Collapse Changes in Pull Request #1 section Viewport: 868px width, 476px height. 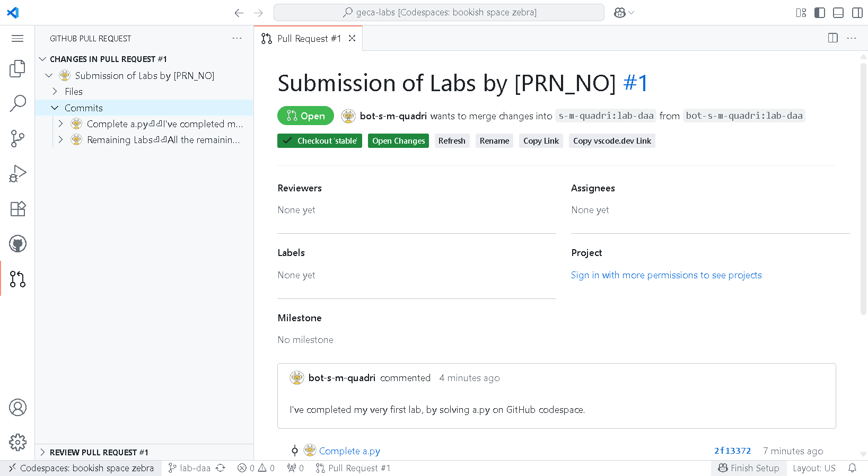42,59
